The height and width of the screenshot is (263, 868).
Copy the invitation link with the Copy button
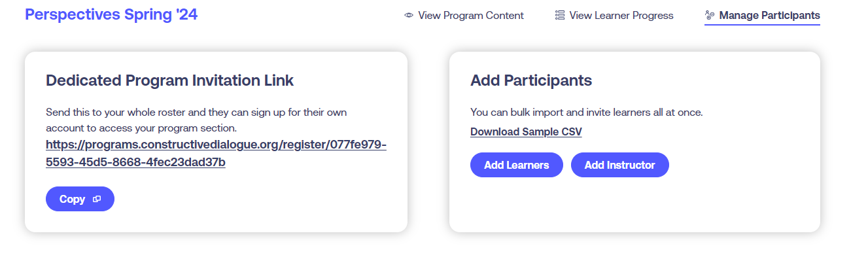click(80, 199)
